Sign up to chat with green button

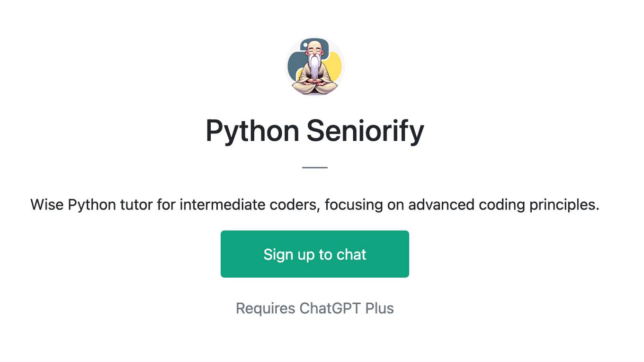(x=315, y=254)
